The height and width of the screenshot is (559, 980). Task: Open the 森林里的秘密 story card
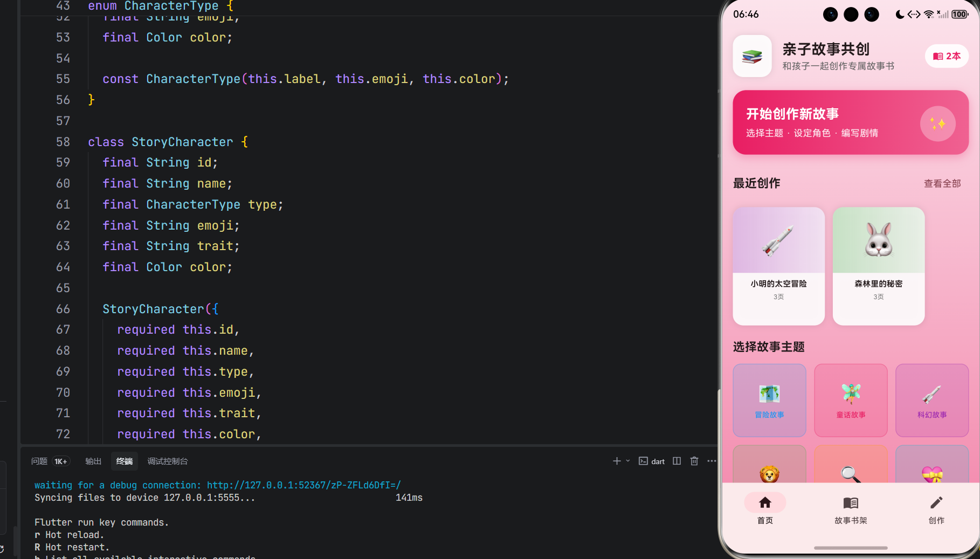coord(879,266)
